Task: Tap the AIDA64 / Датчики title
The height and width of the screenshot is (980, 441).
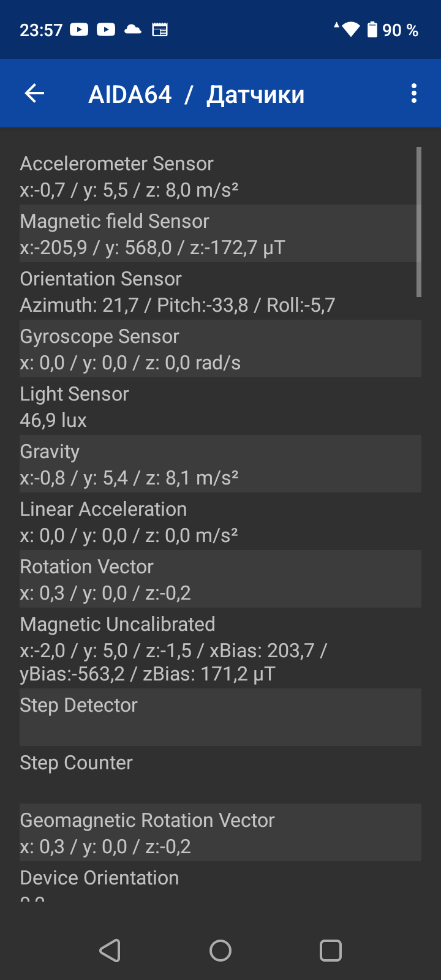Action: point(197,94)
